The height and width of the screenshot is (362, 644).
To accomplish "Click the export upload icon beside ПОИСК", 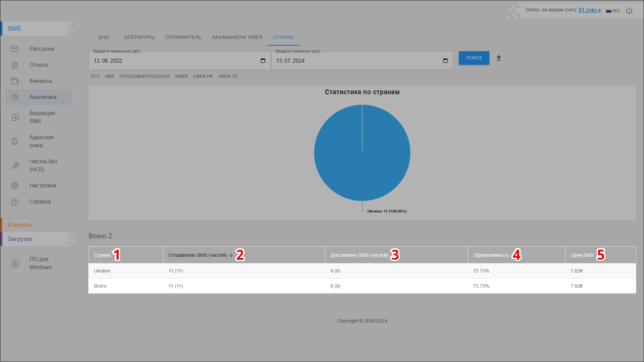I will tap(499, 58).
